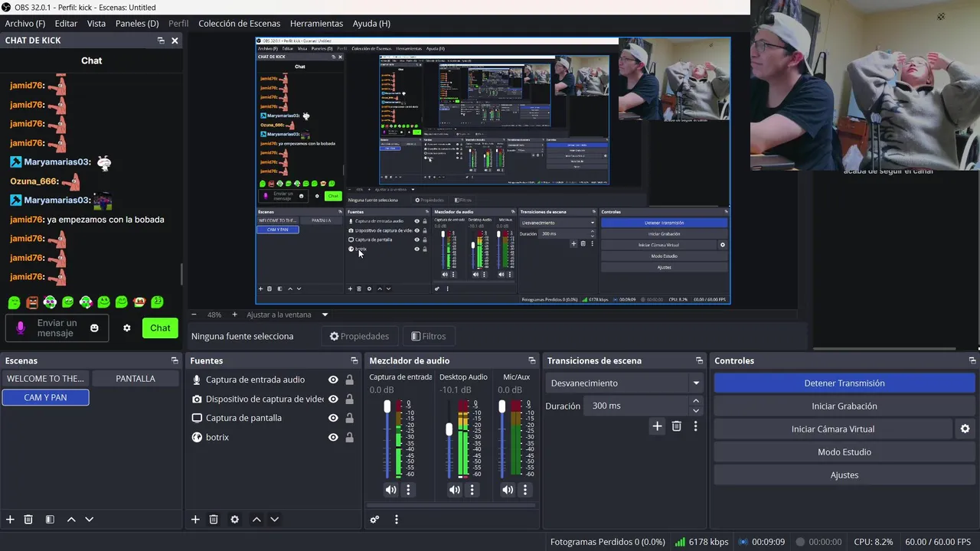Open the Paneles menu
The height and width of the screenshot is (551, 980).
[x=137, y=23]
